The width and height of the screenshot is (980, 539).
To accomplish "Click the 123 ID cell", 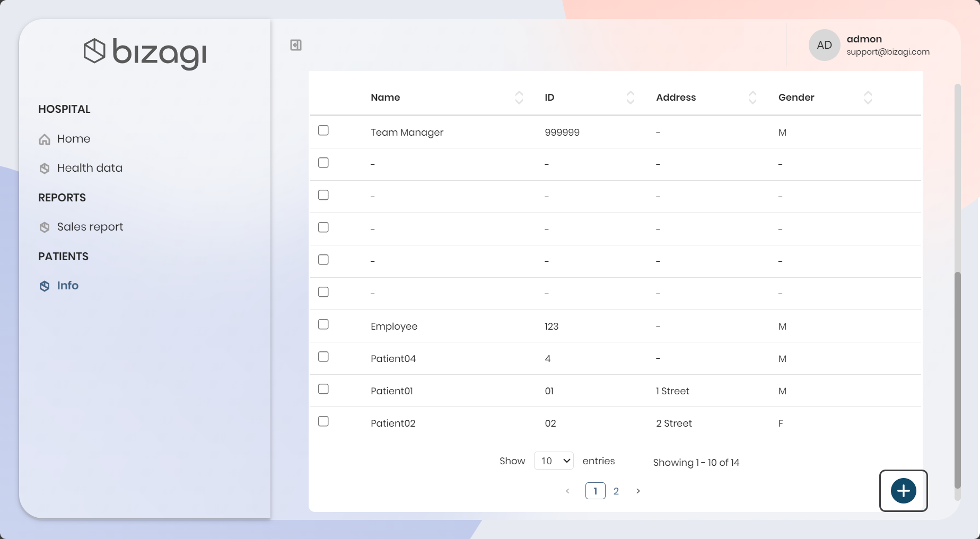I will click(x=552, y=326).
